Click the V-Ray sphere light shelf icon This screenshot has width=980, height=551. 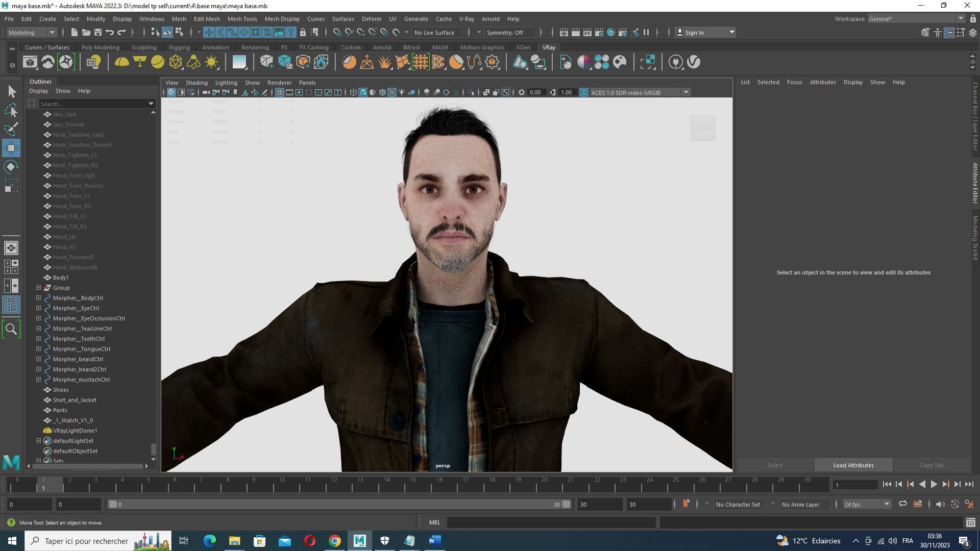pyautogui.click(x=158, y=62)
